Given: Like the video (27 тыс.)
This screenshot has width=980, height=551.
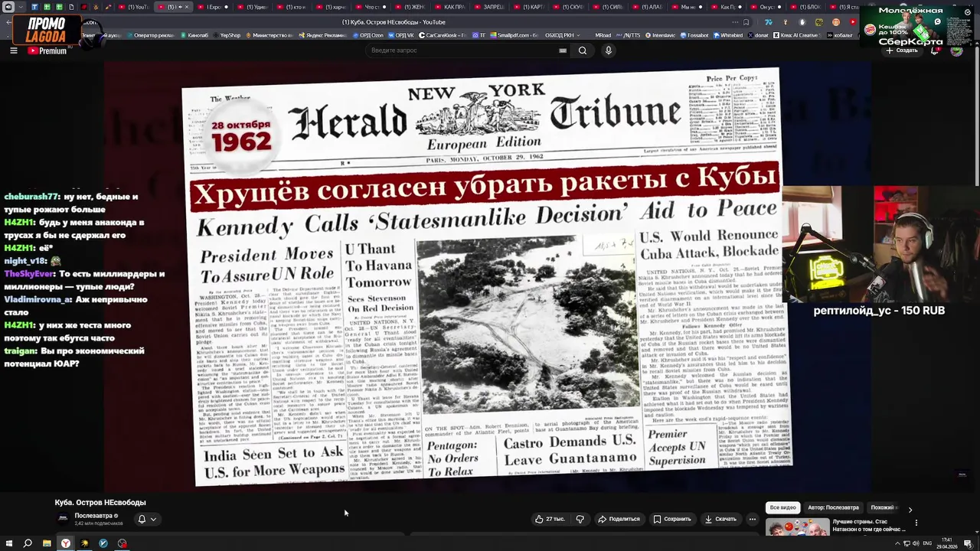Looking at the screenshot, I should tap(550, 519).
